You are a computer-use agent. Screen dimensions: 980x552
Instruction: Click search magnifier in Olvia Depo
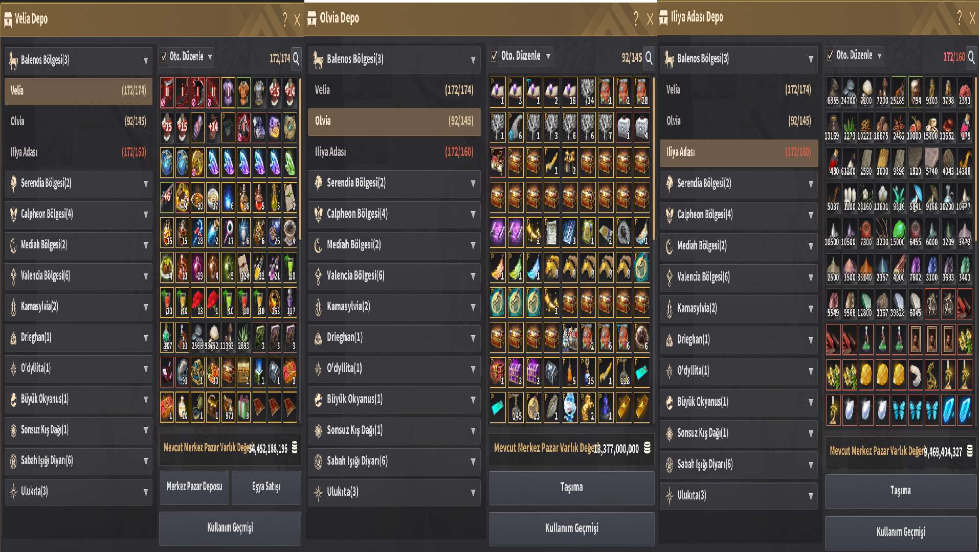[649, 57]
